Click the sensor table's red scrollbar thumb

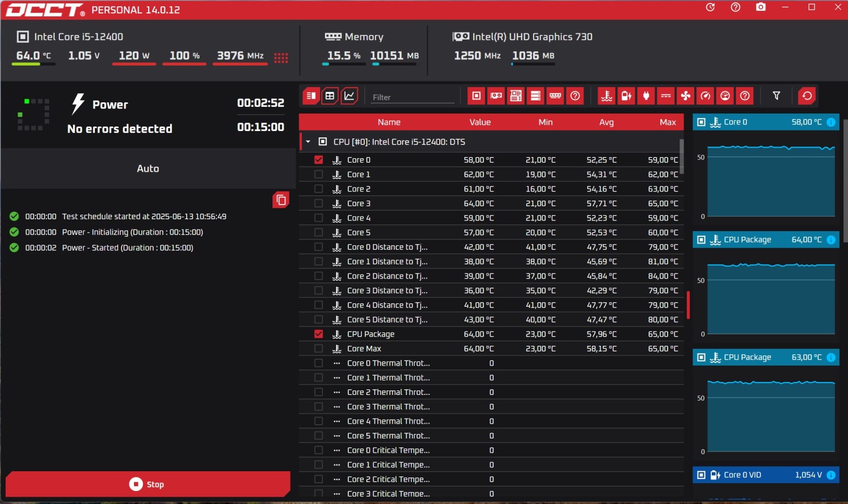click(x=688, y=305)
